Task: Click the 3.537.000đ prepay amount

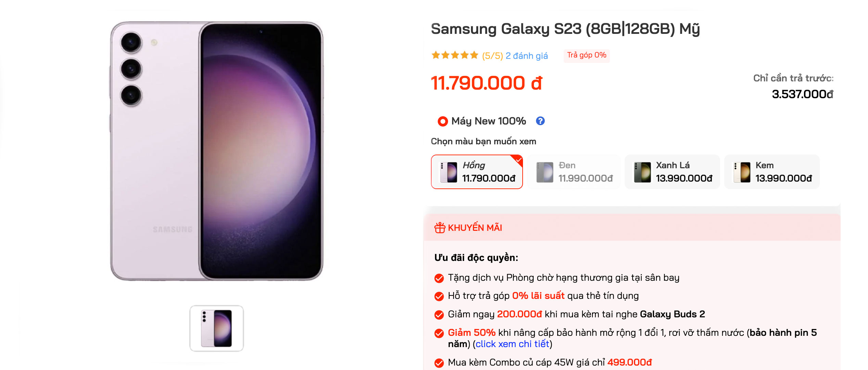Action: coord(802,94)
